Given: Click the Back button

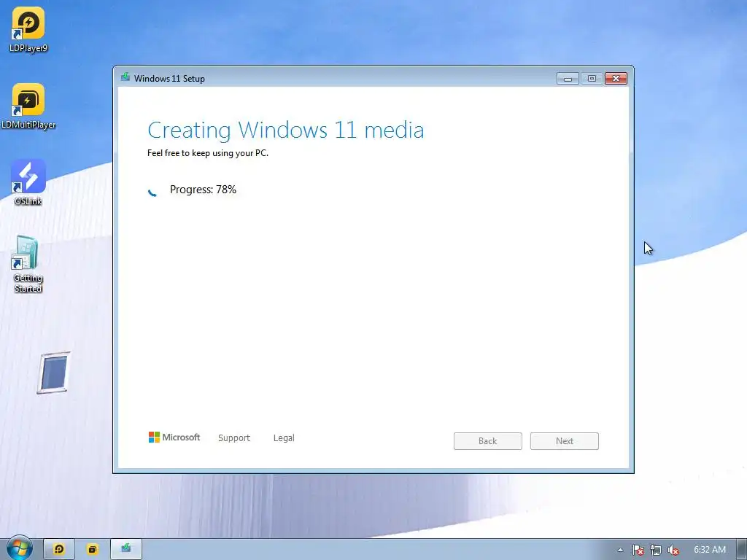Looking at the screenshot, I should pos(488,441).
